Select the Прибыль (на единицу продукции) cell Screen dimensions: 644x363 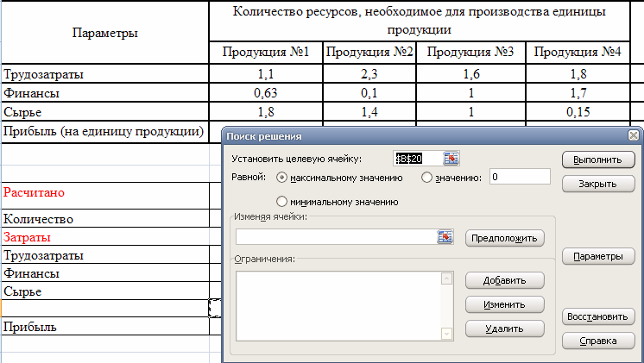105,132
